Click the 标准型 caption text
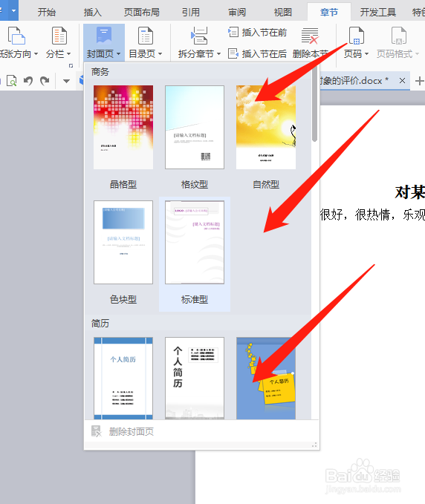The height and width of the screenshot is (504, 425). (195, 300)
